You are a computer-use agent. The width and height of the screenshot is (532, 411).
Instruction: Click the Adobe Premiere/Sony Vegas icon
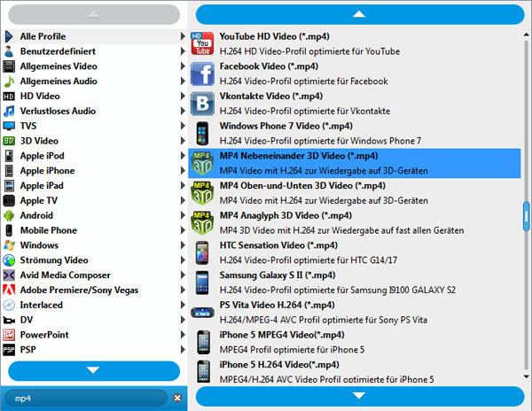[9, 290]
